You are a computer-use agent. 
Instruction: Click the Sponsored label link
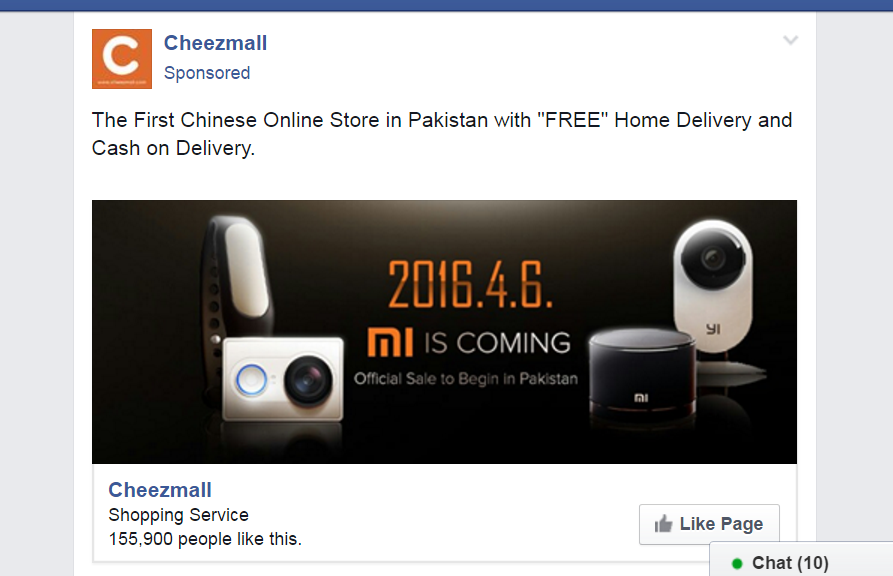pos(207,73)
